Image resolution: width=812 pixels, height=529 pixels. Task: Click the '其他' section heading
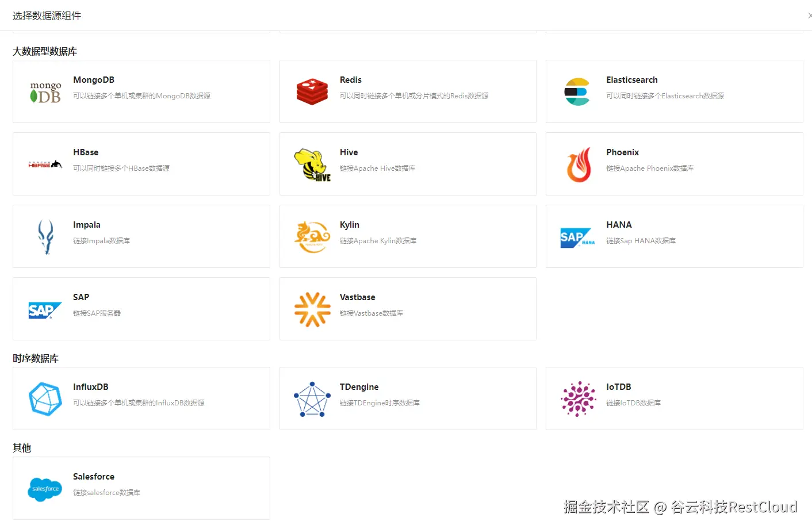(x=22, y=448)
